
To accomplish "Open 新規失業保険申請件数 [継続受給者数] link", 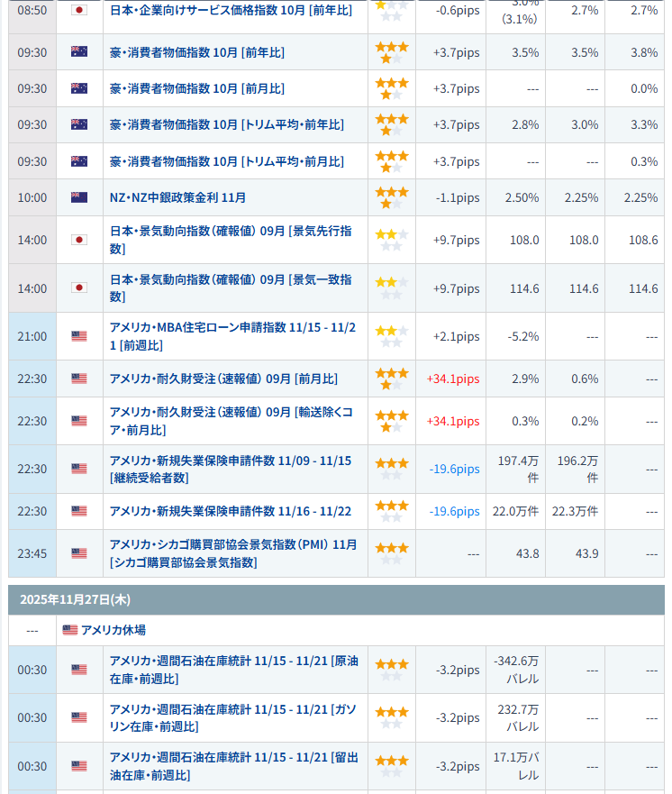I will pos(230,469).
